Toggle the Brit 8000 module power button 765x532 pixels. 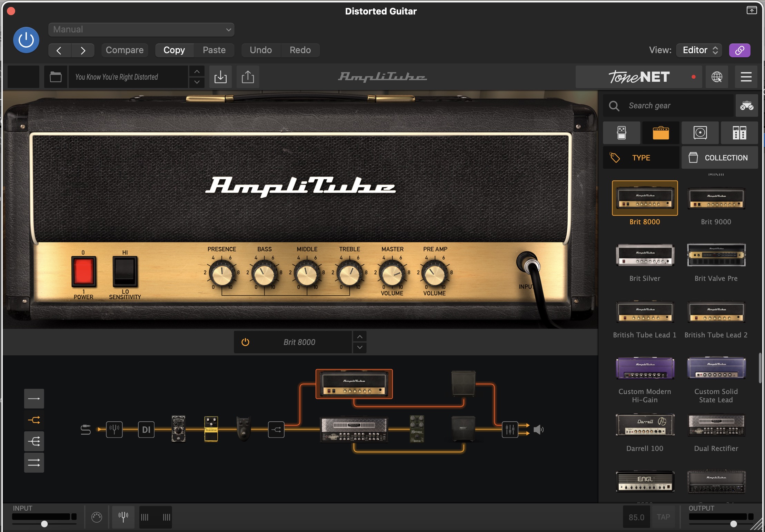click(x=245, y=342)
